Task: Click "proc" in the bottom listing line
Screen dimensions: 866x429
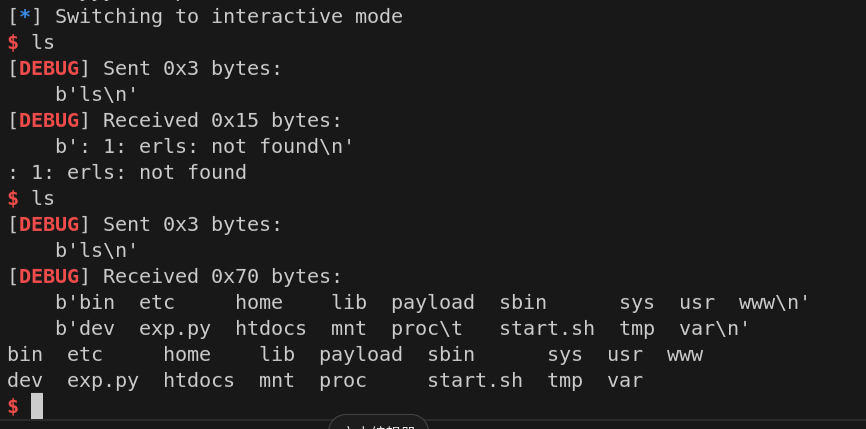Action: click(x=343, y=380)
